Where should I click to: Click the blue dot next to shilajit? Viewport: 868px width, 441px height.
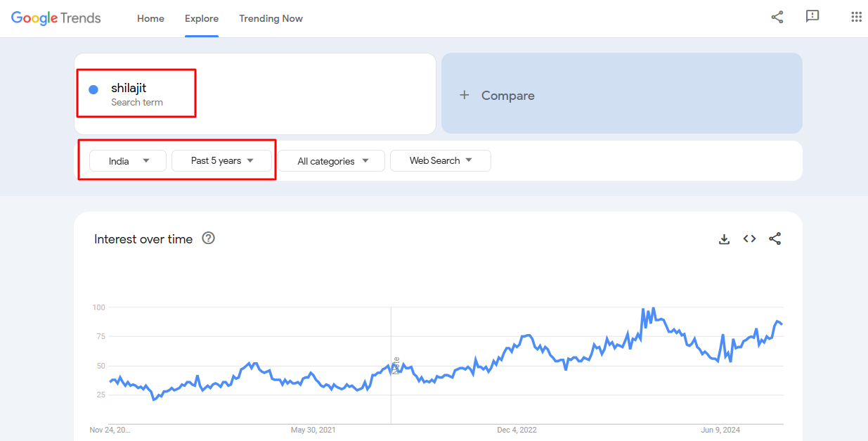(x=93, y=89)
